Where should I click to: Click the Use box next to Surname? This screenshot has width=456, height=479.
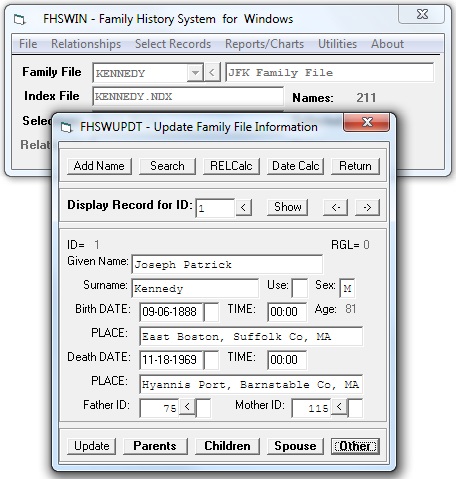coord(299,288)
